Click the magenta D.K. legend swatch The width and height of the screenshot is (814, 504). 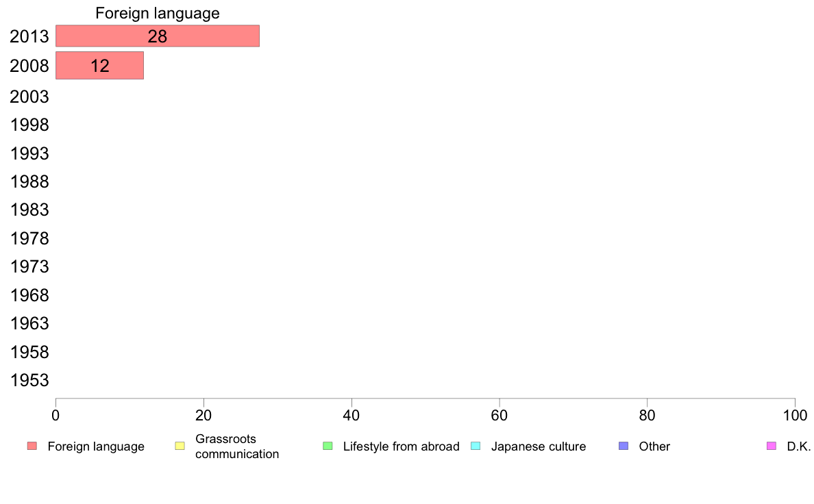(x=772, y=446)
